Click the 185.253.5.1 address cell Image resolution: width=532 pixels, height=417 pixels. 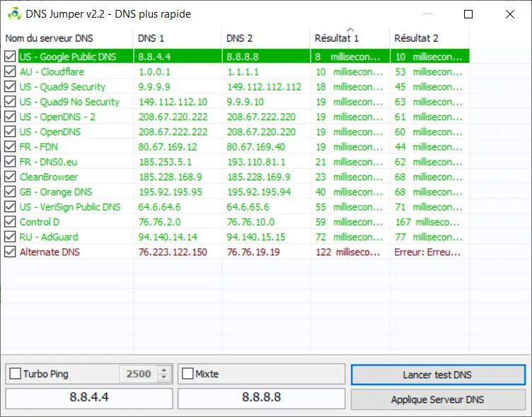coord(166,162)
